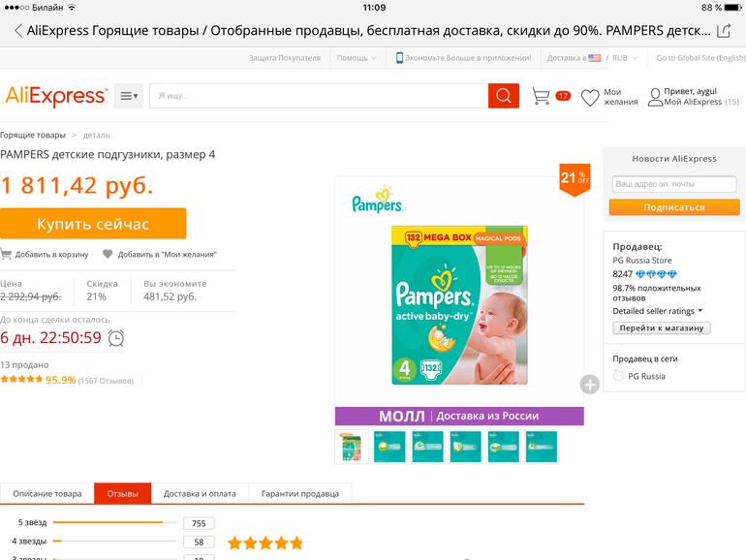Viewport: 746px width, 560px height.
Task: Add item to "Мои желания" wishlist
Action: click(x=160, y=255)
